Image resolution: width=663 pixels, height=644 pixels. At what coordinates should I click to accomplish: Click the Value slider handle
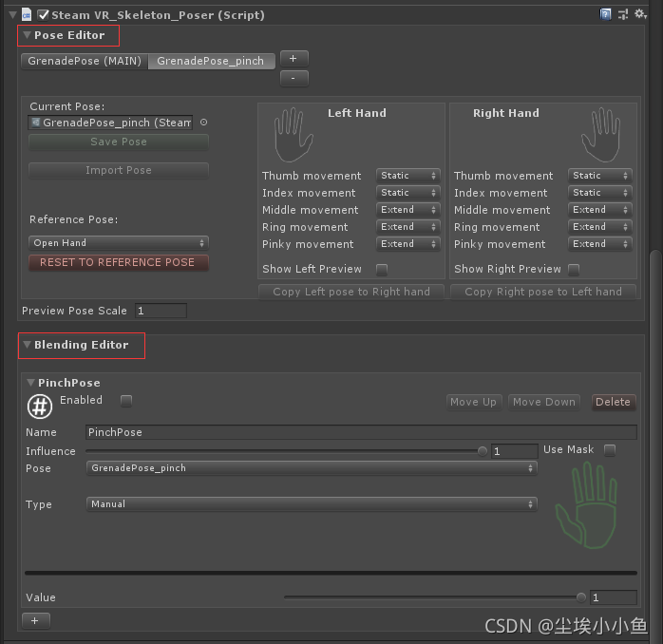(x=581, y=597)
